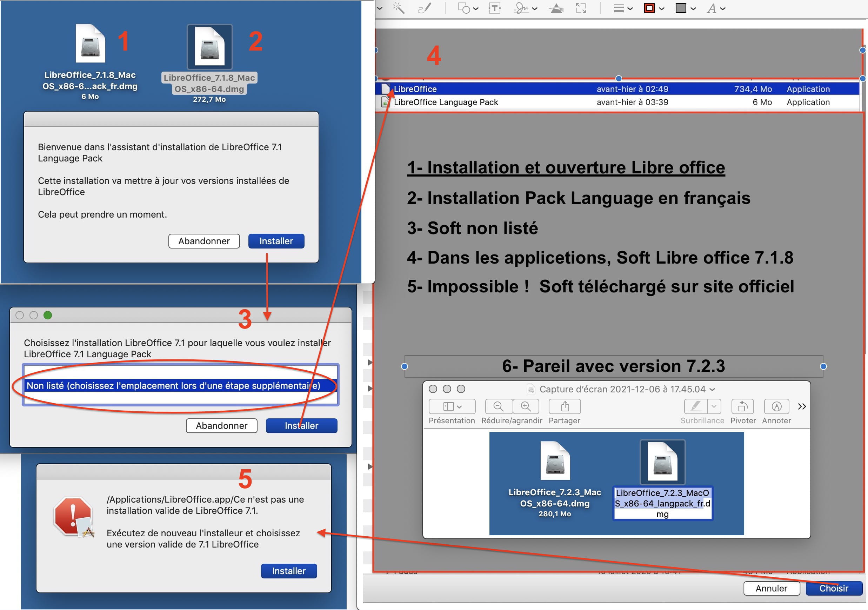Select LibreOffice_7.1.8_MacOS_x86-64.dmg 272,7 Mo file icon
868x610 pixels.
(209, 47)
